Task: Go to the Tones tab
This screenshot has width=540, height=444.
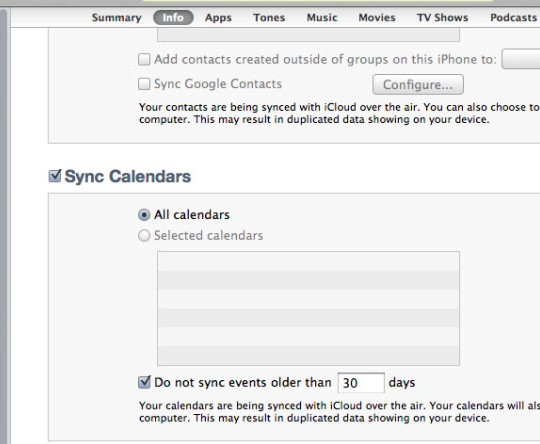Action: point(269,18)
